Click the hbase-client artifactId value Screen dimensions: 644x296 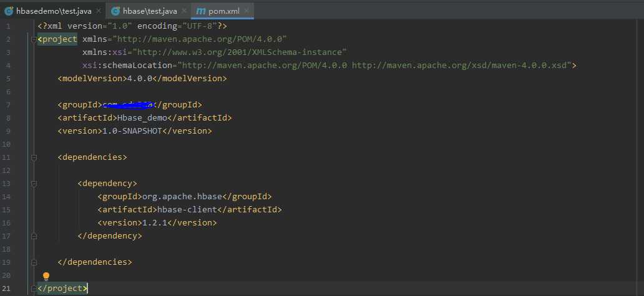[x=187, y=210]
